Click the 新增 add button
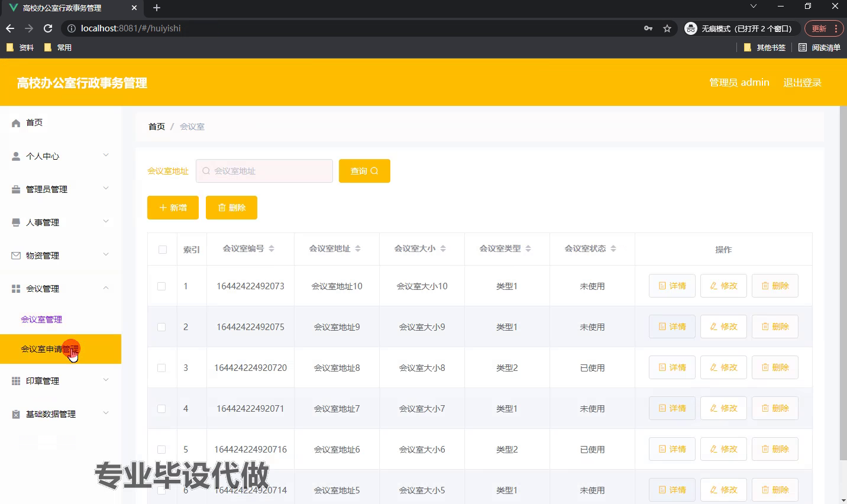This screenshot has height=504, width=847. click(x=173, y=208)
